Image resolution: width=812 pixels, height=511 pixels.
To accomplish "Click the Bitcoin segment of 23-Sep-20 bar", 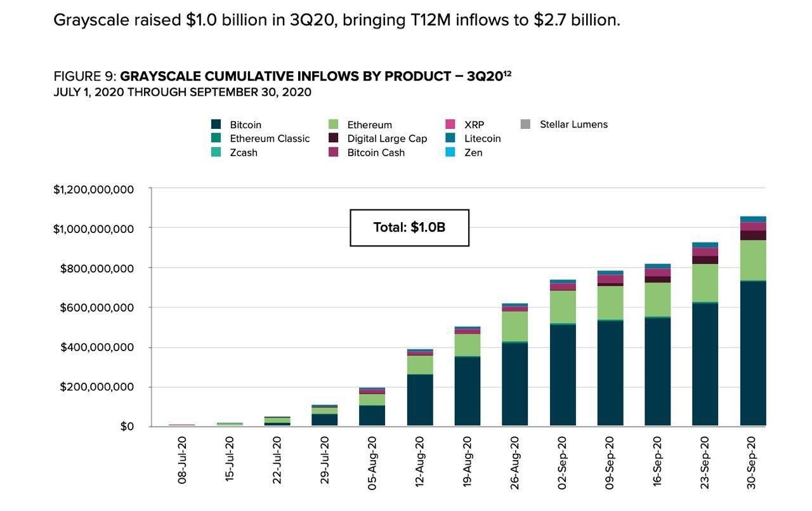I will pyautogui.click(x=705, y=365).
